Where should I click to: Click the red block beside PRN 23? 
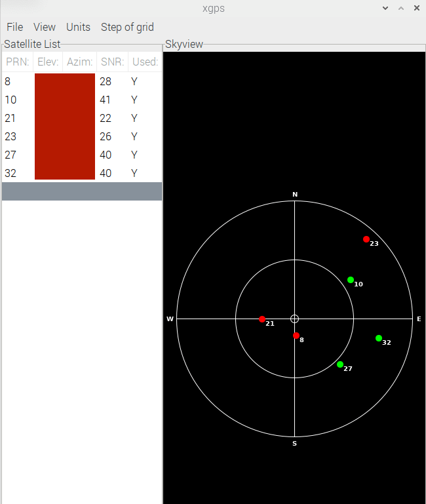point(65,136)
